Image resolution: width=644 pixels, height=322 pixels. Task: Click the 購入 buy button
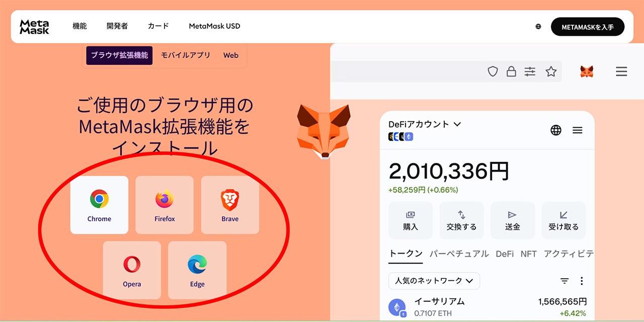click(x=411, y=220)
